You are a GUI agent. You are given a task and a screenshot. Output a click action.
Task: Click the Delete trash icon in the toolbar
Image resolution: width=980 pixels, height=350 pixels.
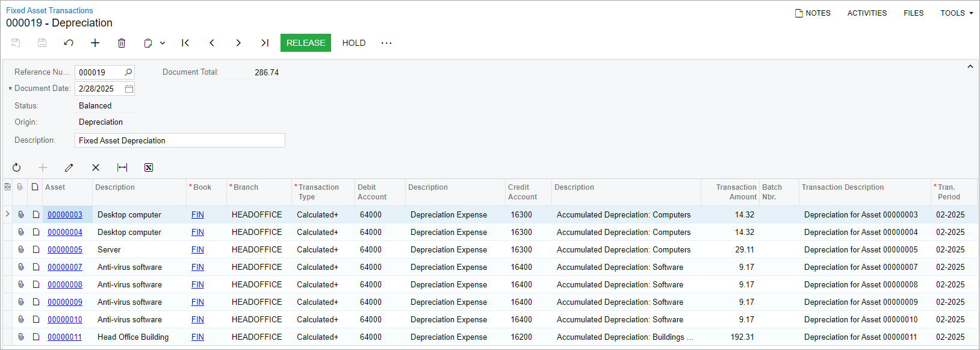pos(122,43)
